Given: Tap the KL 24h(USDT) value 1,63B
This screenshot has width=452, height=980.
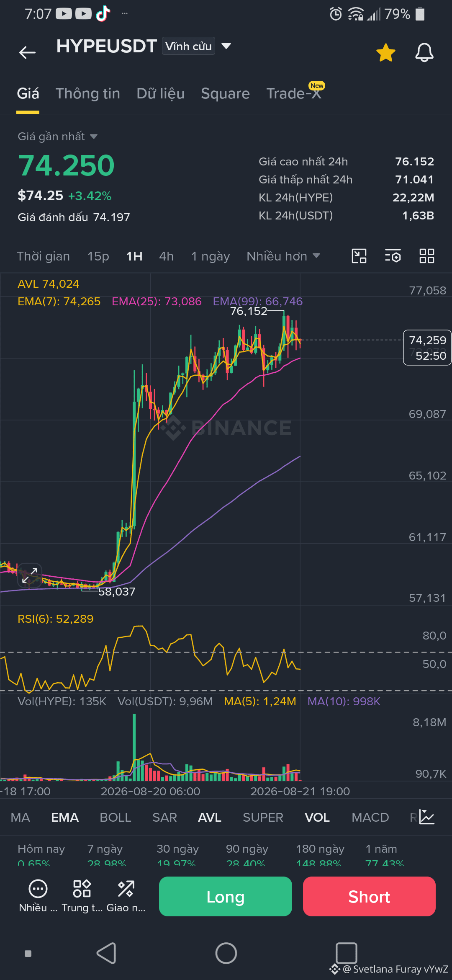Looking at the screenshot, I should (x=418, y=216).
